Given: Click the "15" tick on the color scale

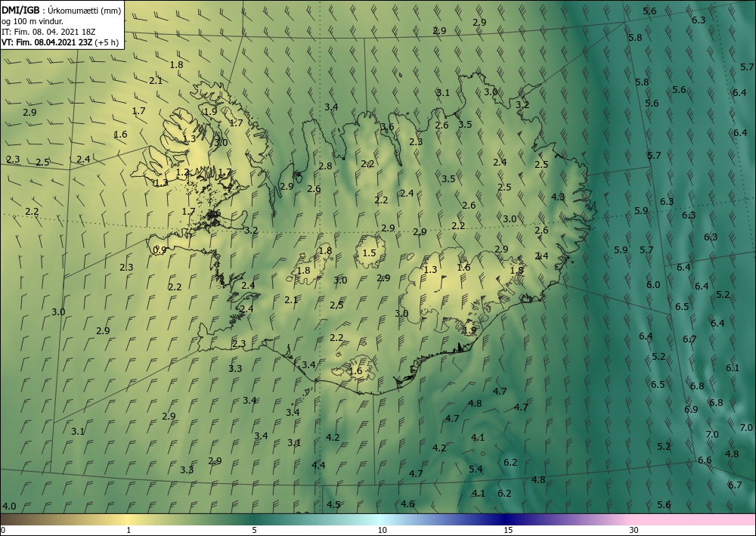Looking at the screenshot, I should click(508, 530).
